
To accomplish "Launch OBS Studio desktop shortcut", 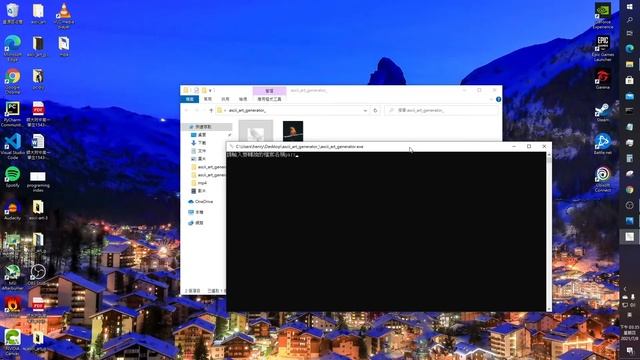I will (x=38, y=275).
